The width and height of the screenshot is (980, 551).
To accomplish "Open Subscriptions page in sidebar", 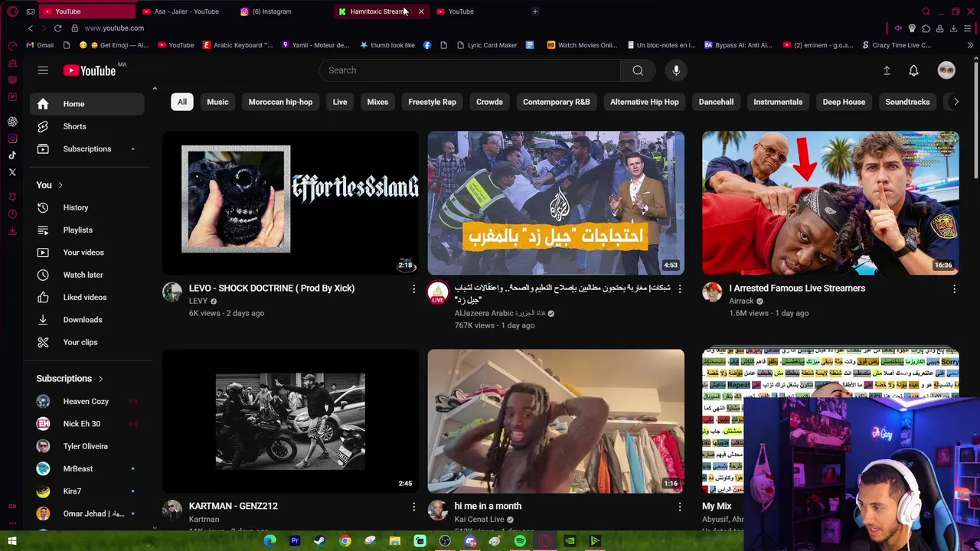I will (87, 148).
